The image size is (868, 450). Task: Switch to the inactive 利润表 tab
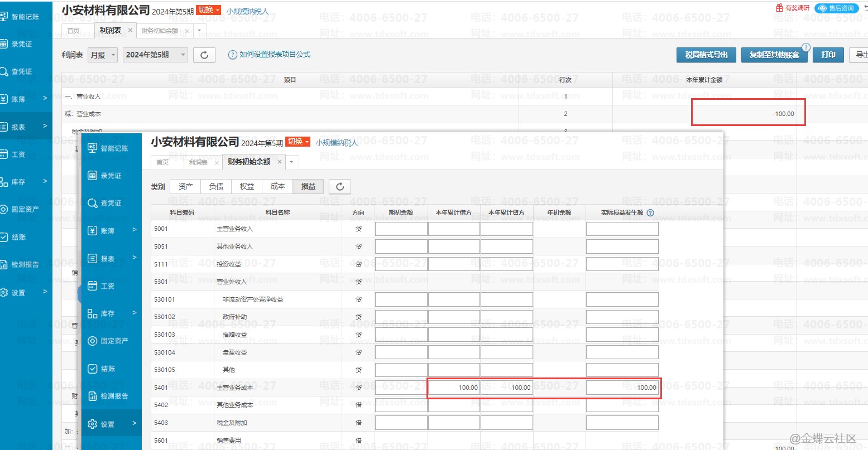point(198,162)
